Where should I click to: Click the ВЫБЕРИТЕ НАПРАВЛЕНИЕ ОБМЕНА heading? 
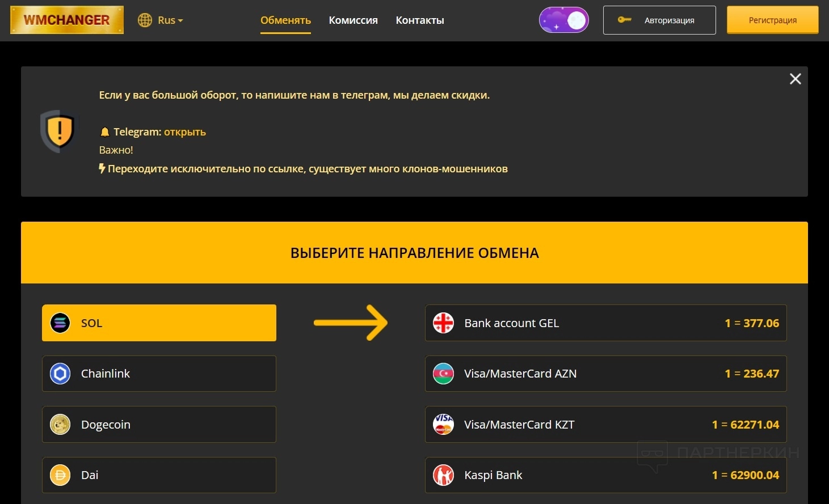click(x=415, y=253)
